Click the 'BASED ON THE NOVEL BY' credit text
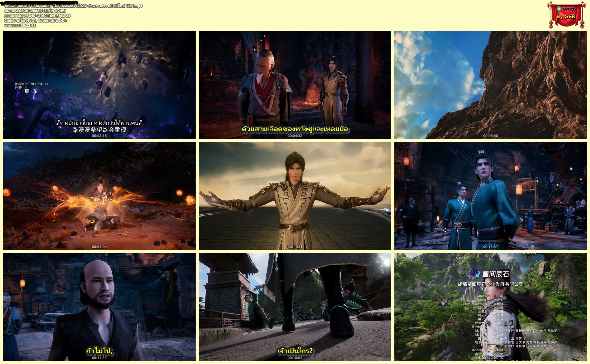The width and height of the screenshot is (590, 364). click(x=31, y=84)
